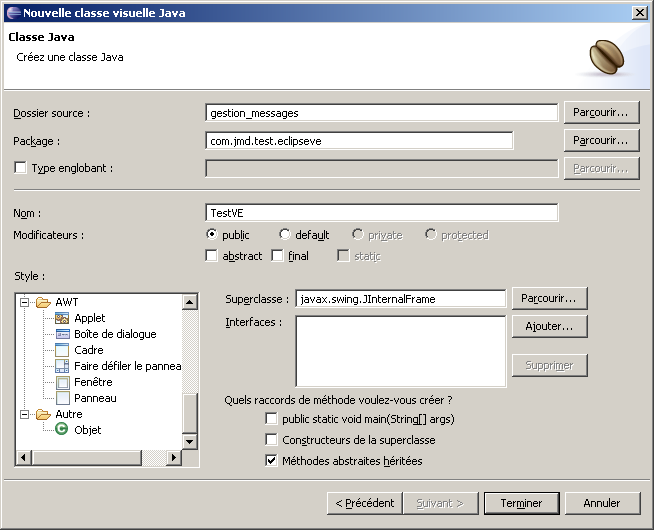Enable the Type englobant checkbox
The image size is (654, 530).
pos(20,168)
